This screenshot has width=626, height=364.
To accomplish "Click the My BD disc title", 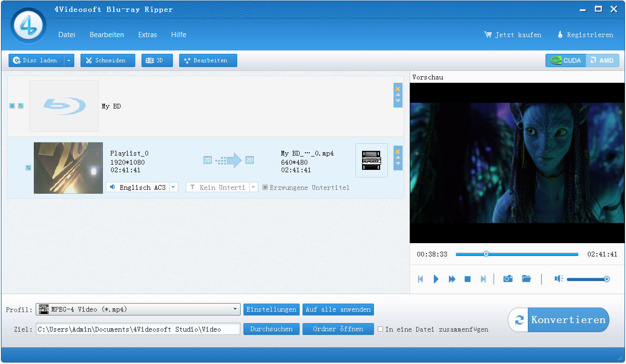I will 111,106.
